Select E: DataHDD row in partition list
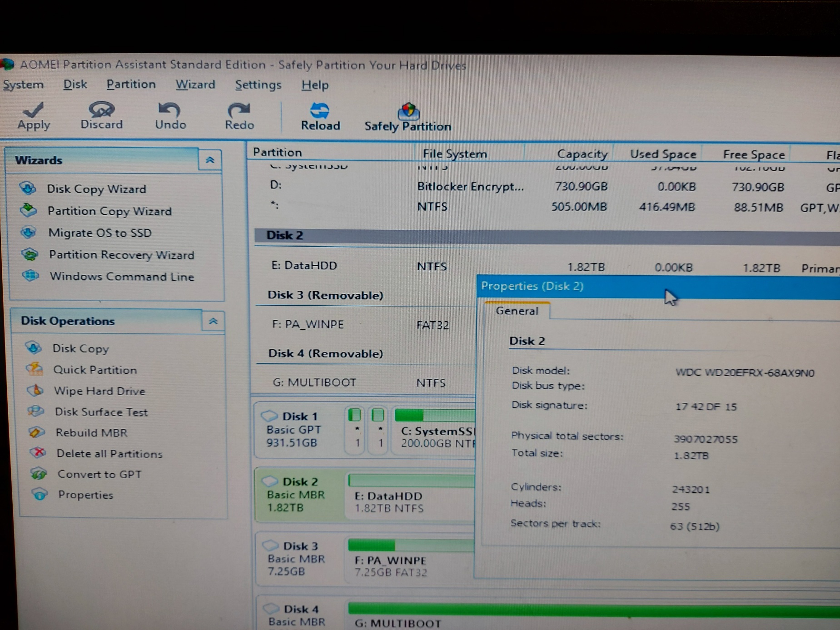 tap(547, 267)
